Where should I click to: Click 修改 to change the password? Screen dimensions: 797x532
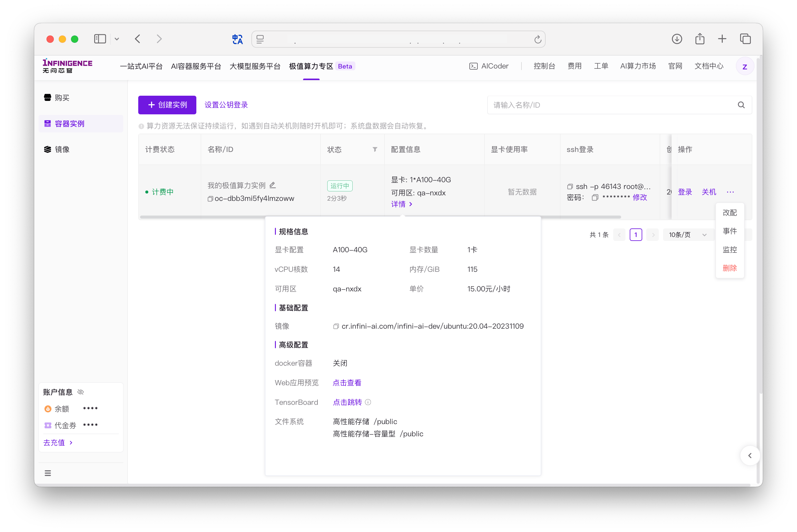(639, 198)
